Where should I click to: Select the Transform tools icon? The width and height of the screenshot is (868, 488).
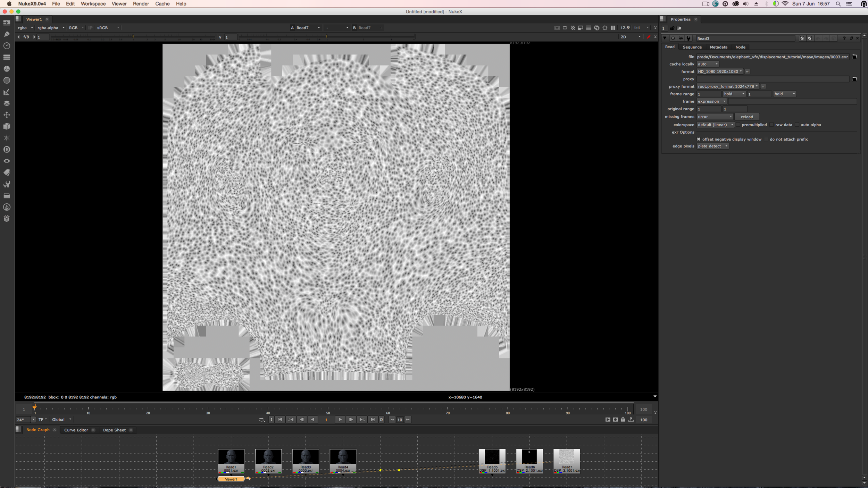[7, 115]
